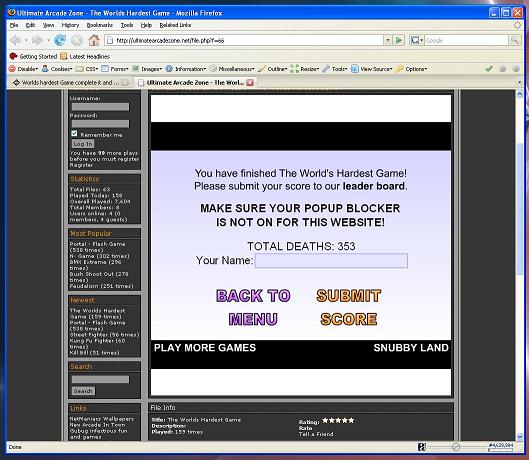Click the Firefox throbber activity icon
Screen dimensions: 529x460
517,25
